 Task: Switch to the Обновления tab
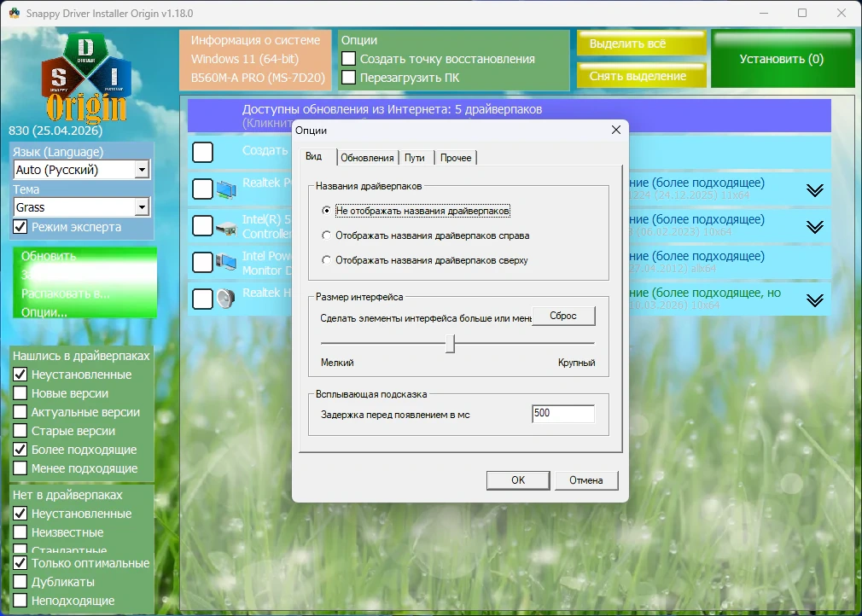pyautogui.click(x=367, y=158)
